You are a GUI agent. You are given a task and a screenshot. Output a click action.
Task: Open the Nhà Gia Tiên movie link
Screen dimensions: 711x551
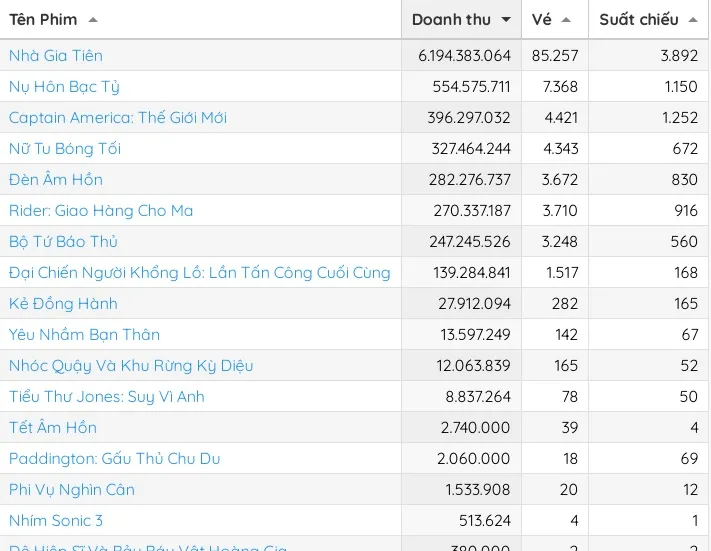pyautogui.click(x=56, y=56)
